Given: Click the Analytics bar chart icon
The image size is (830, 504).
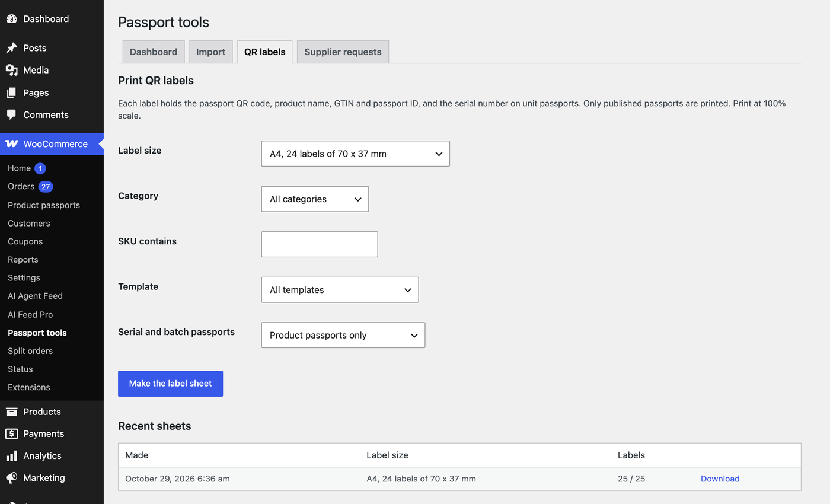Looking at the screenshot, I should (11, 456).
